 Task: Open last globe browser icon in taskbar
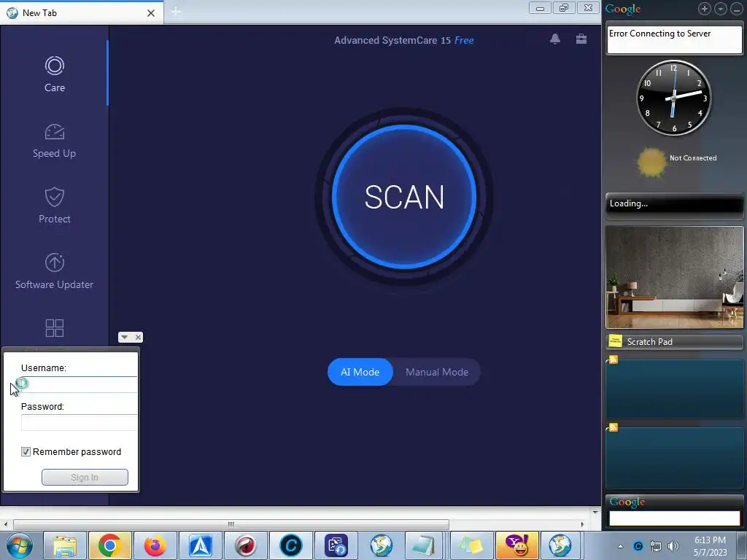click(x=560, y=545)
